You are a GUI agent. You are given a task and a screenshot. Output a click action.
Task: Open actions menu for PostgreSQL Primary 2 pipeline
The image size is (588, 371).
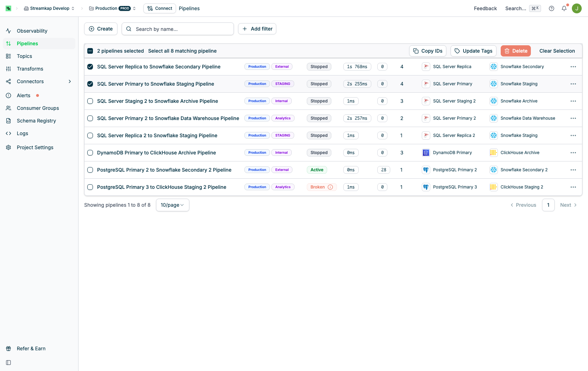tap(573, 170)
